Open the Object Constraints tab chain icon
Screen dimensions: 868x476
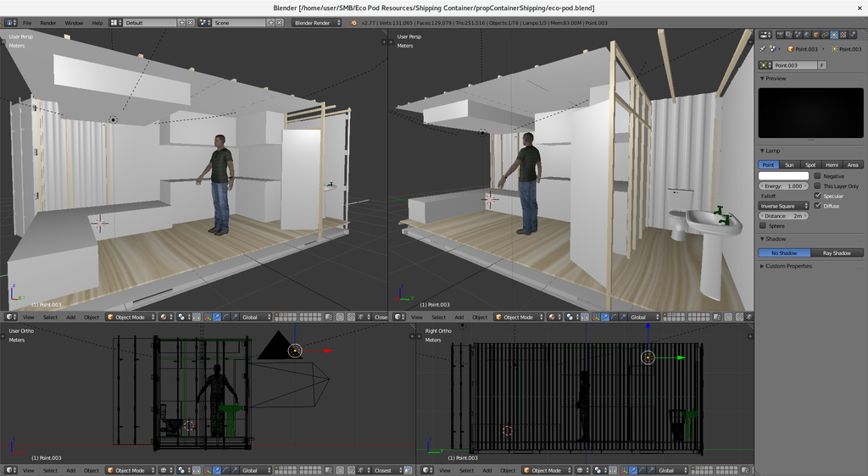tap(826, 35)
